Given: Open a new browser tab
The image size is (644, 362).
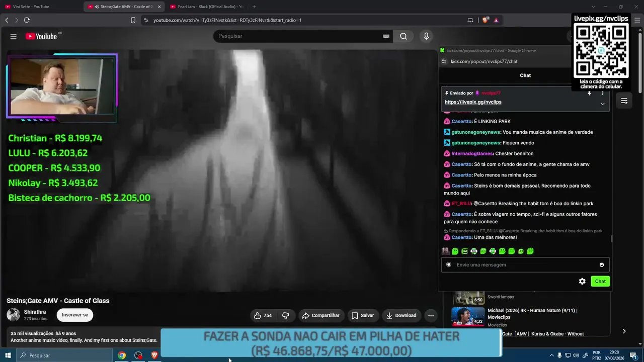Looking at the screenshot, I should coord(254,7).
